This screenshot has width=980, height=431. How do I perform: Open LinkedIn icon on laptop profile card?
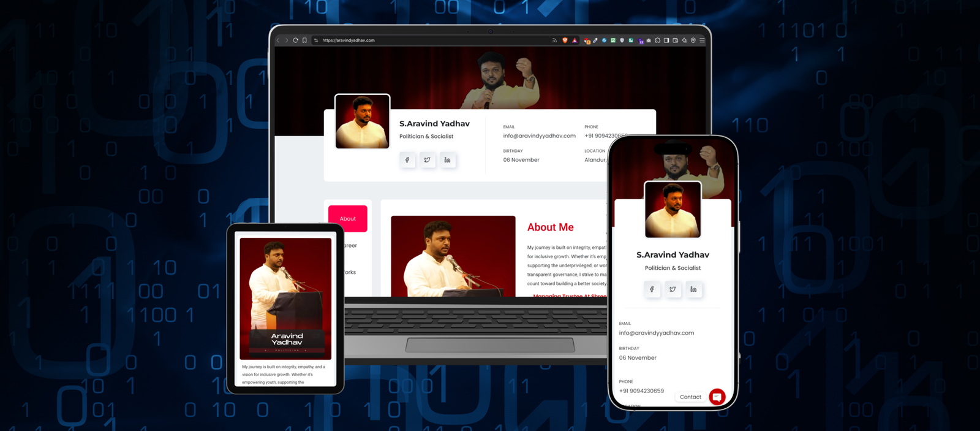pos(448,160)
